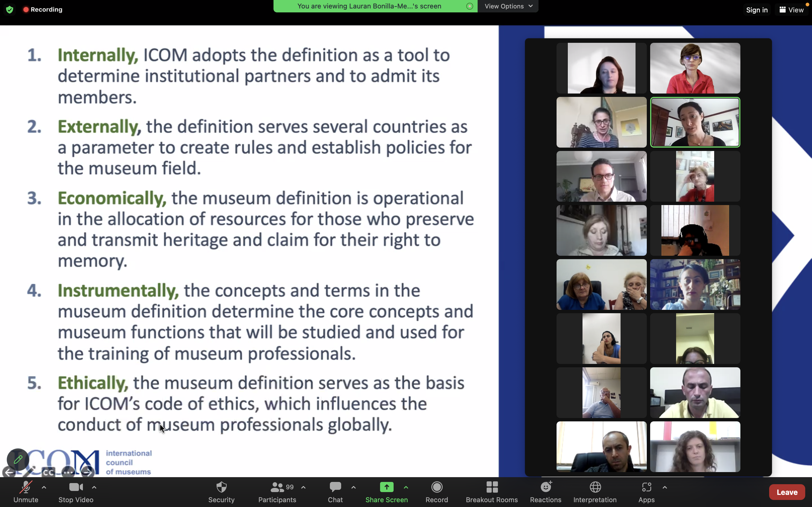Toggle the Record button
This screenshot has width=812, height=507.
(436, 492)
